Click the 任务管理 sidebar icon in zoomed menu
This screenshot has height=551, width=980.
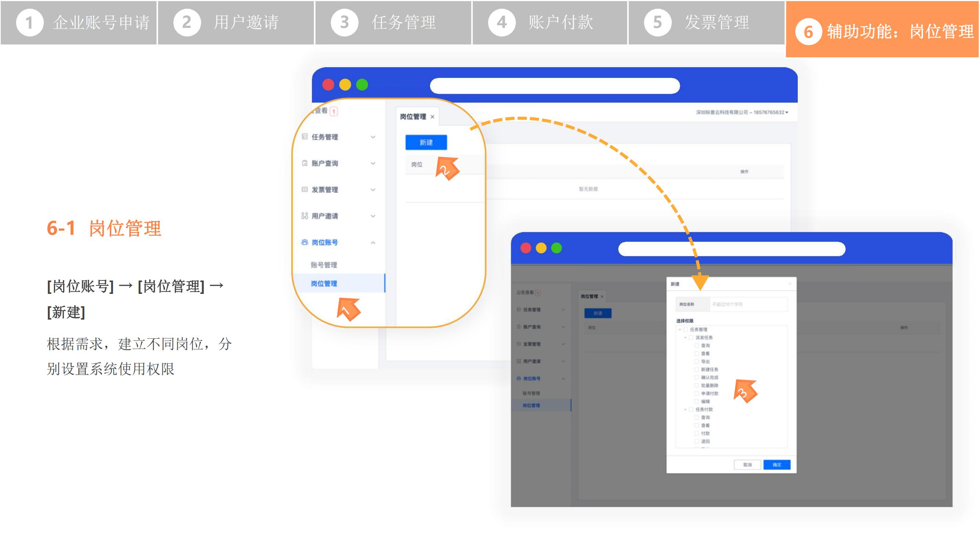click(304, 137)
